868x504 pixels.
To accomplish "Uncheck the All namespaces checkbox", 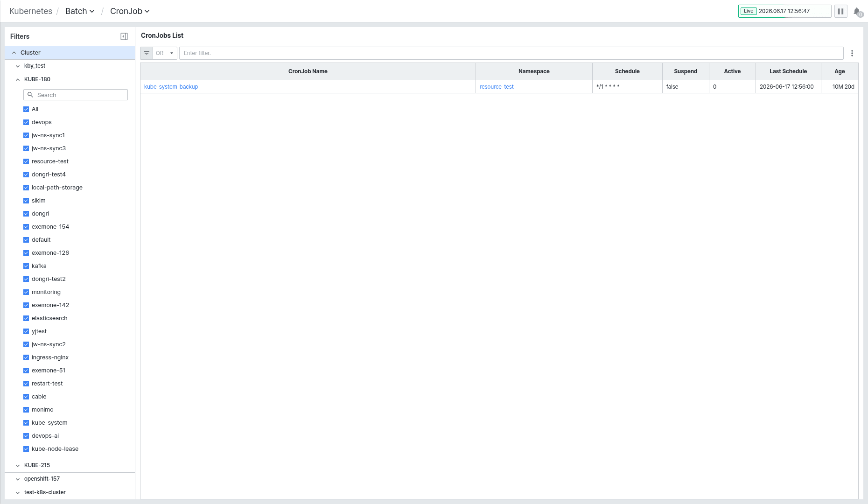I will tap(26, 109).
